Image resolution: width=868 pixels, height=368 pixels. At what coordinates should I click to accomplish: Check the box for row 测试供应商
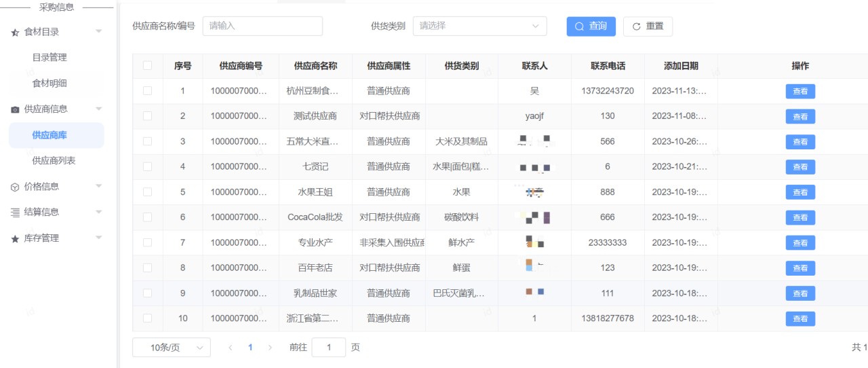(x=147, y=116)
